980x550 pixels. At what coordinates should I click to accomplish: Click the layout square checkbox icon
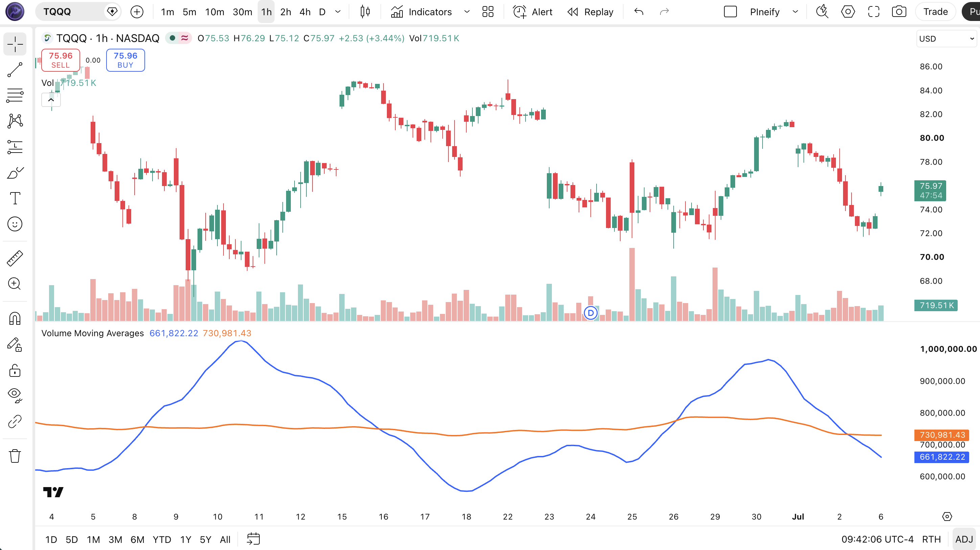click(730, 12)
